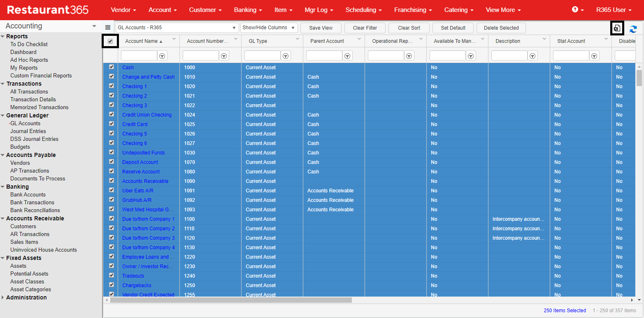644x318 pixels.
Task: Click the Account Name filter input field
Action: coord(139,56)
